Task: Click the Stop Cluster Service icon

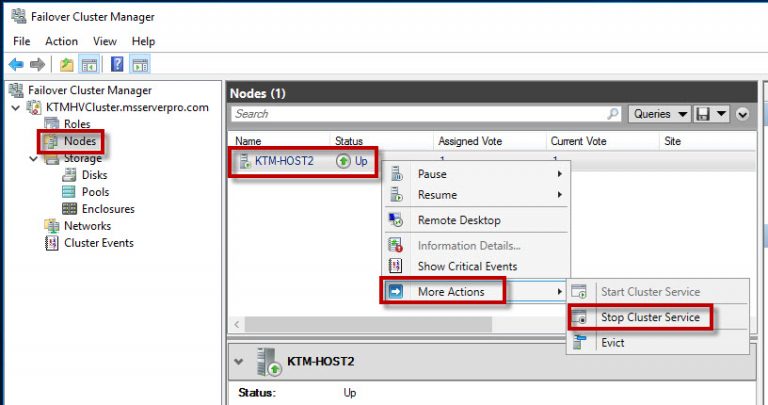Action: click(579, 317)
